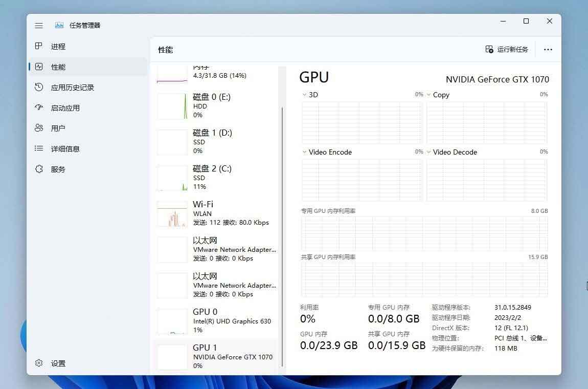Click the 应用历史记录 clock icon

pos(39,87)
